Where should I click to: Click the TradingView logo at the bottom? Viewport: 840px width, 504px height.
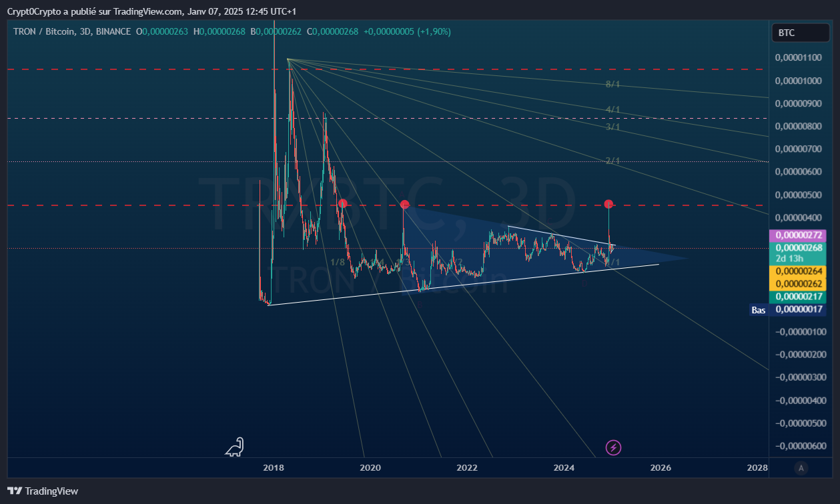pyautogui.click(x=43, y=491)
